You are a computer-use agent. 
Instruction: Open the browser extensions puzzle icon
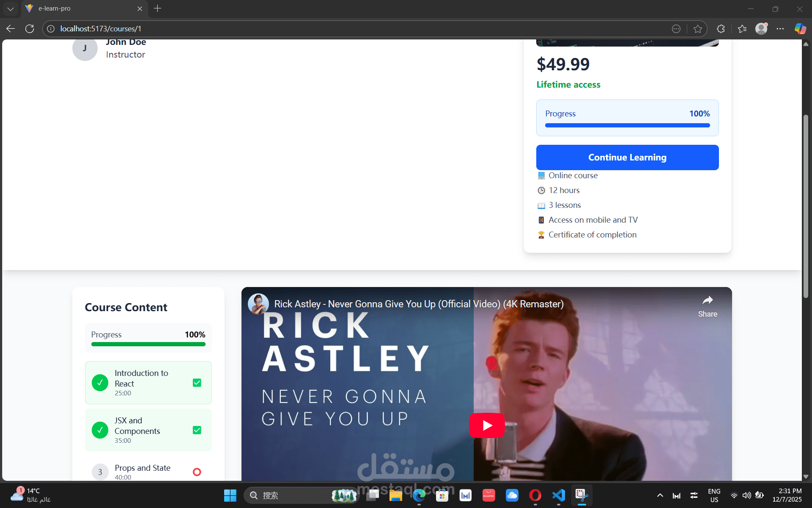point(721,29)
